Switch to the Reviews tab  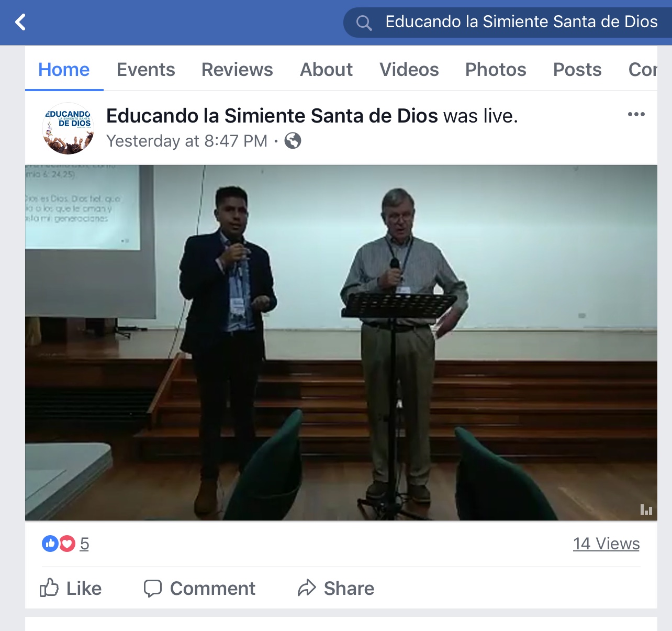[x=237, y=70]
